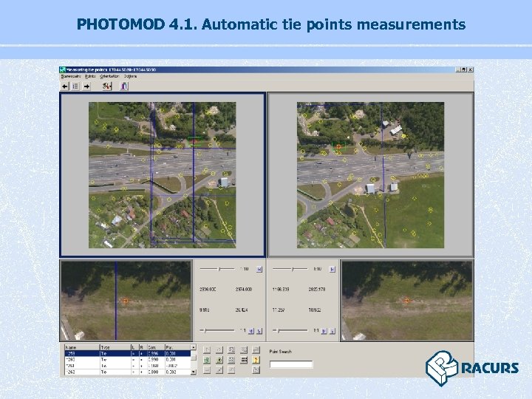532x399 pixels.
Task: Click the green play-like icon in middle row
Action: [219, 360]
